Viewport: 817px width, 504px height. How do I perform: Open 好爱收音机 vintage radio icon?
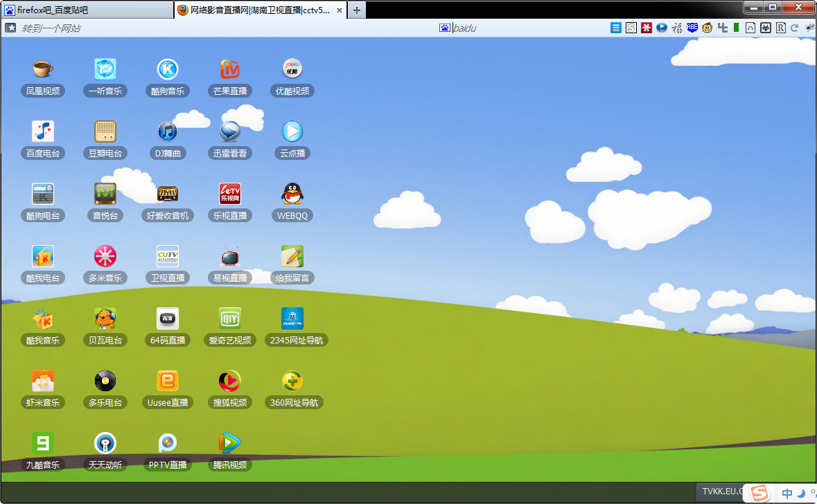point(168,194)
